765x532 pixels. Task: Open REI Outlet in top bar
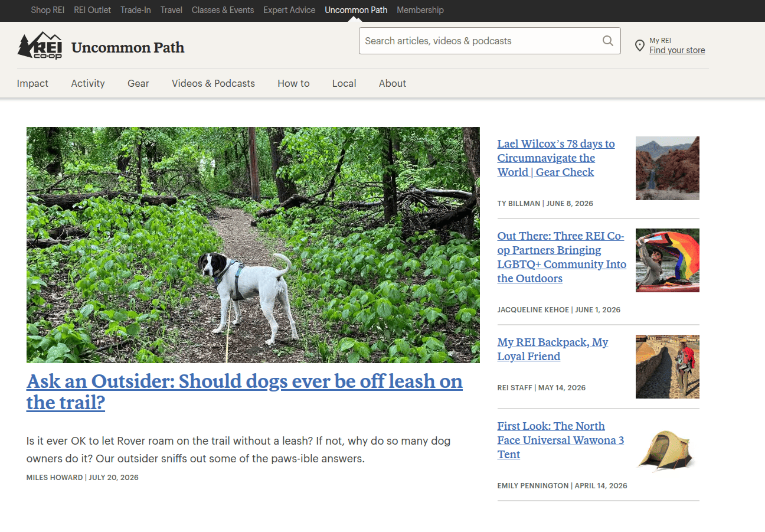tap(93, 10)
